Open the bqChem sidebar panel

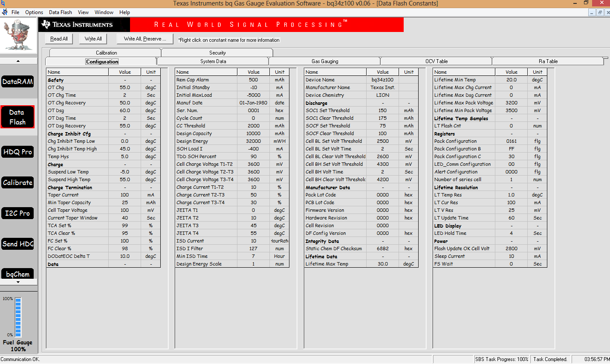click(x=17, y=274)
